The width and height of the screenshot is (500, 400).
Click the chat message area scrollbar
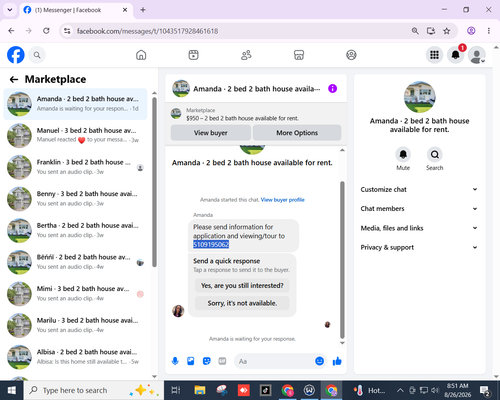[342, 260]
